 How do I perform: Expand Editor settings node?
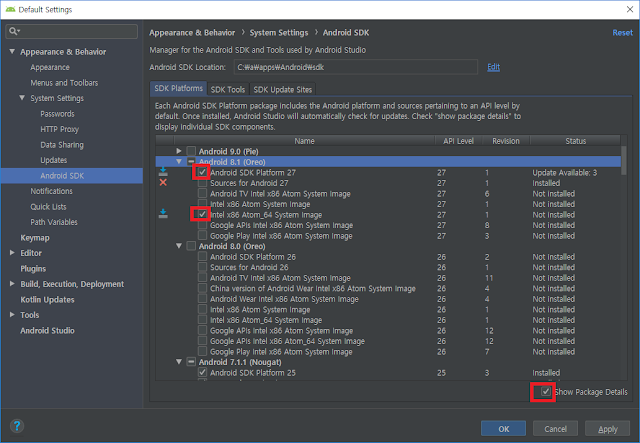[x=12, y=253]
